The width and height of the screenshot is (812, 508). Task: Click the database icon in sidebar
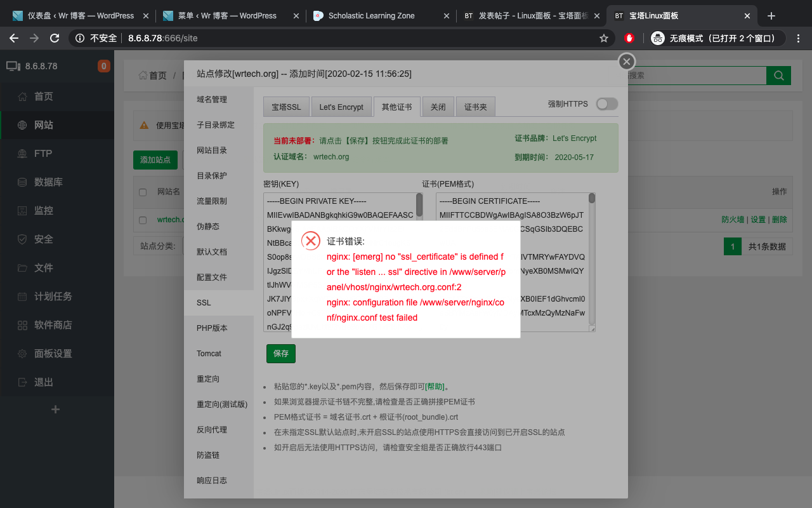tap(23, 182)
